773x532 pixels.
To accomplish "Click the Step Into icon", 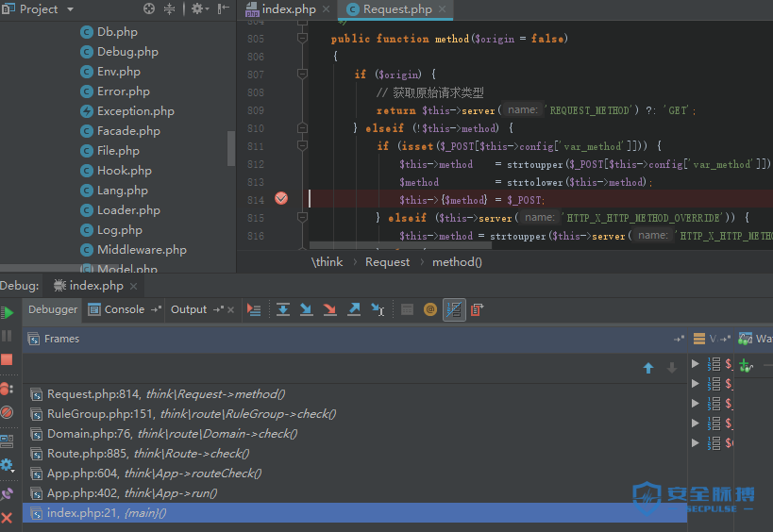I will pos(306,309).
